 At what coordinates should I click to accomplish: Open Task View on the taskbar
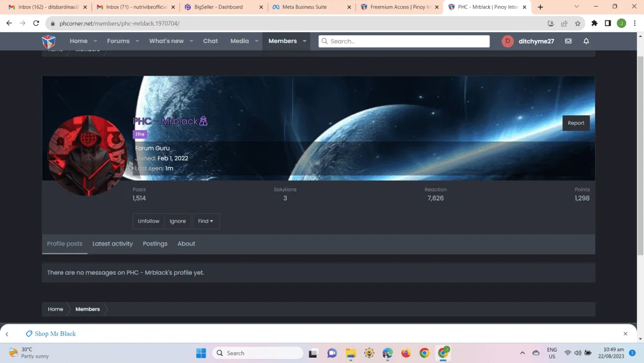pyautogui.click(x=314, y=353)
